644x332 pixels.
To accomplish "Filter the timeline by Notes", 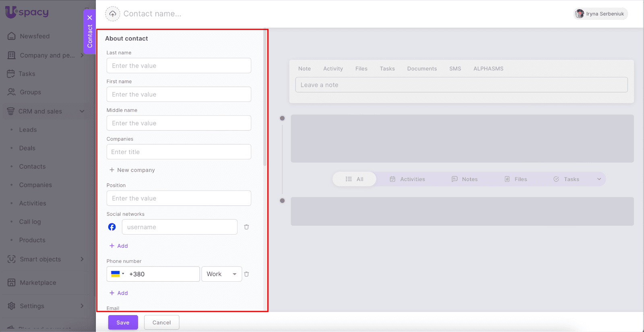I will [464, 179].
